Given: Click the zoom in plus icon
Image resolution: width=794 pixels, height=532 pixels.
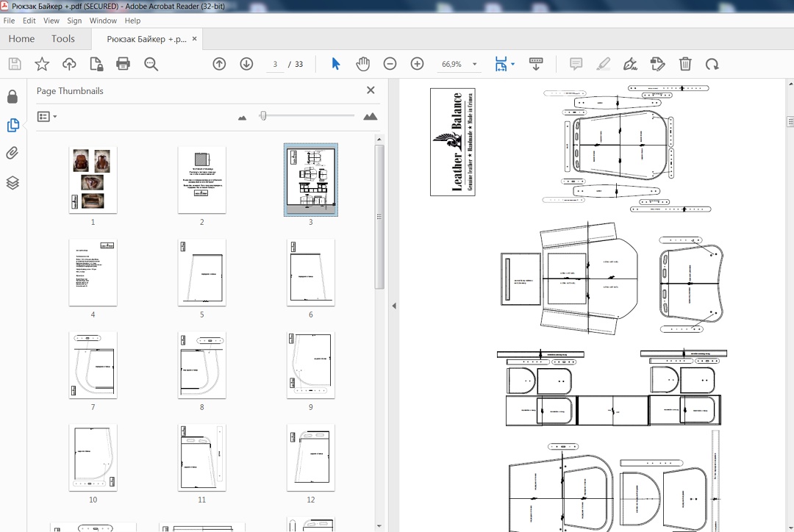Looking at the screenshot, I should tap(417, 64).
